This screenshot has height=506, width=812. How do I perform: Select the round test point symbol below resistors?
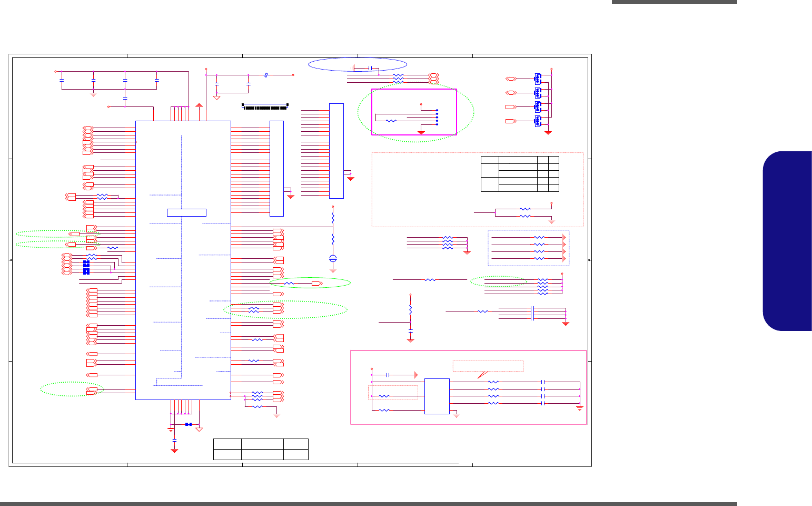[333, 258]
